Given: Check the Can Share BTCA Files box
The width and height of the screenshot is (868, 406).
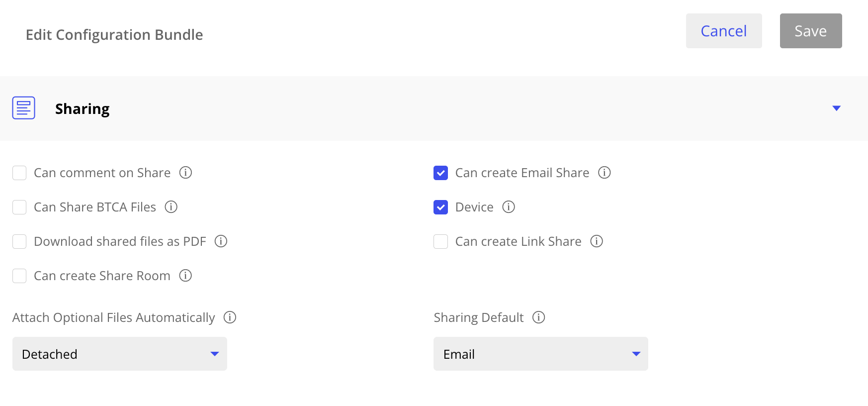Looking at the screenshot, I should tap(19, 207).
